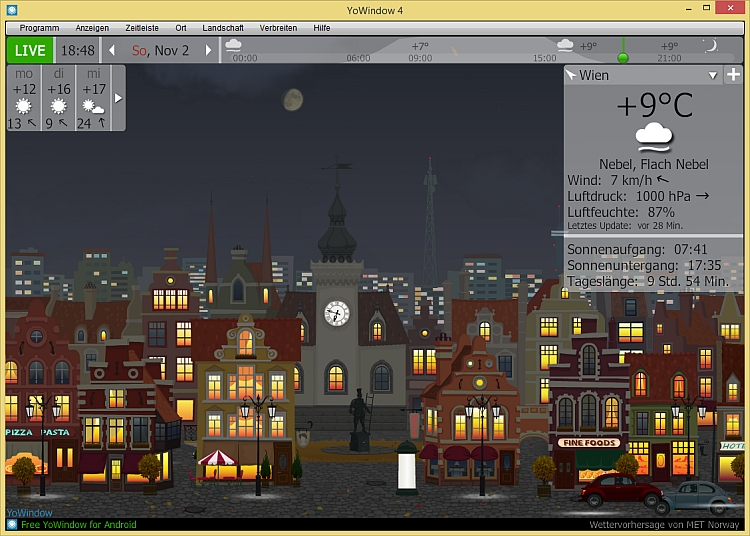The image size is (750, 536).
Task: Click the red car in the street
Action: 621,490
